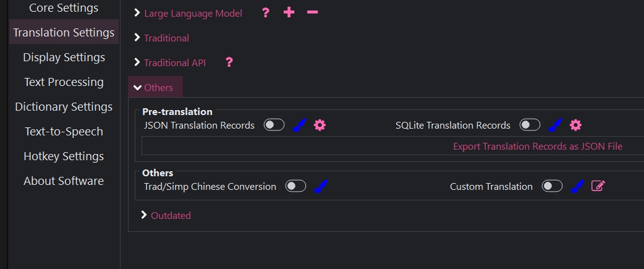644x269 pixels.
Task: Toggle Trad/Simp Chinese Conversion on
Action: 295,186
